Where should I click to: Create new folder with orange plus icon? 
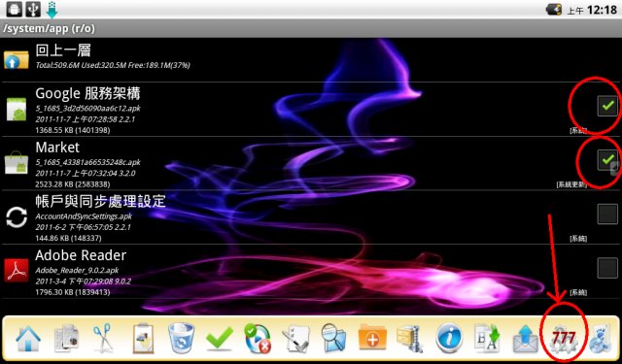(x=372, y=337)
